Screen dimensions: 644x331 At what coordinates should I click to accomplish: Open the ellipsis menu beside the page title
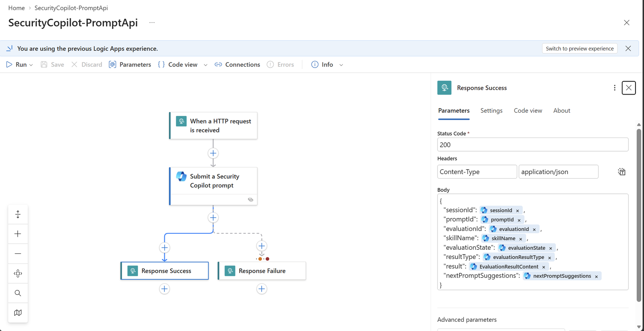pos(152,23)
